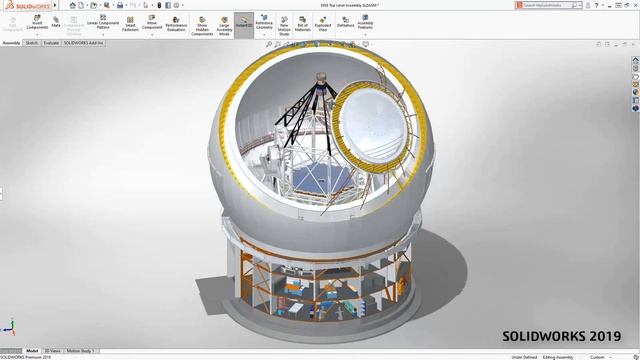Click the SOLIDWORKS logo
Image resolution: width=640 pixels, height=360 pixels.
[x=27, y=5]
